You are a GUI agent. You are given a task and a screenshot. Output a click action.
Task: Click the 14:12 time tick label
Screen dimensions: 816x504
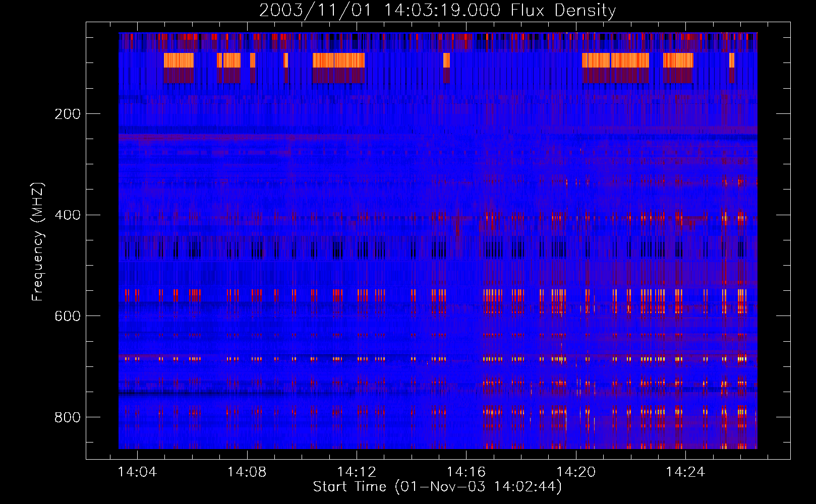click(x=357, y=472)
